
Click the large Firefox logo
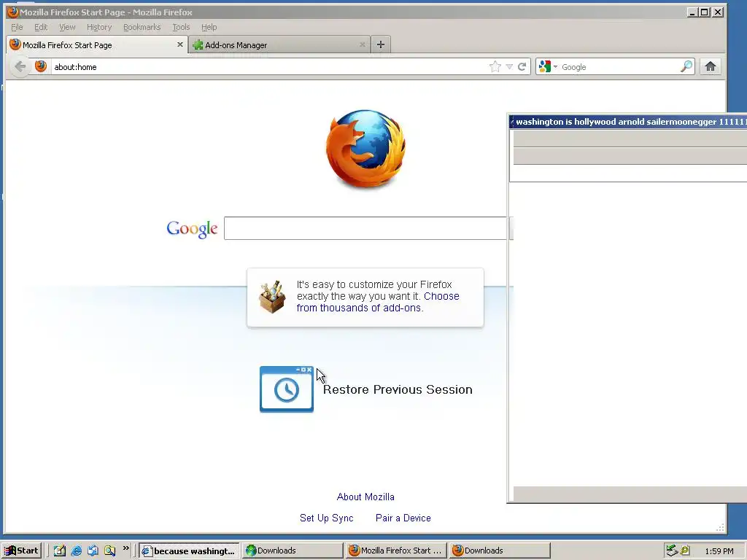coord(366,149)
